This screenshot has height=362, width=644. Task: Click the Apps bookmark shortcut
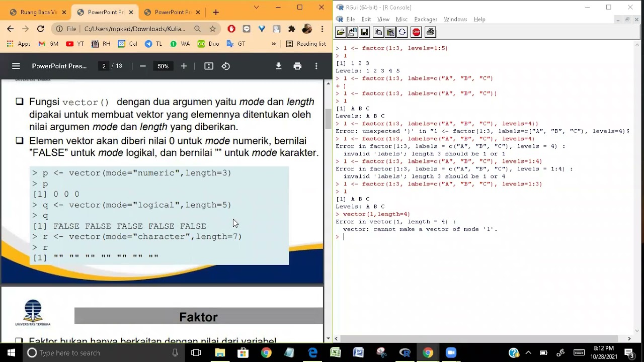(x=19, y=44)
